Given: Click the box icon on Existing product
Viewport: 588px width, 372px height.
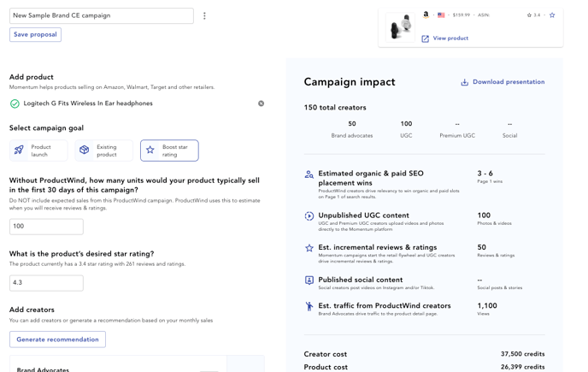Looking at the screenshot, I should point(84,150).
